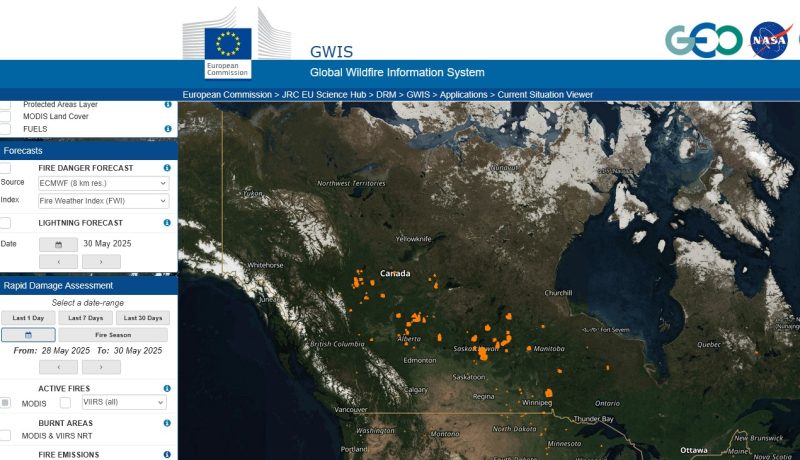Open info icon beside FUELS
The width and height of the screenshot is (800, 460).
point(168,129)
